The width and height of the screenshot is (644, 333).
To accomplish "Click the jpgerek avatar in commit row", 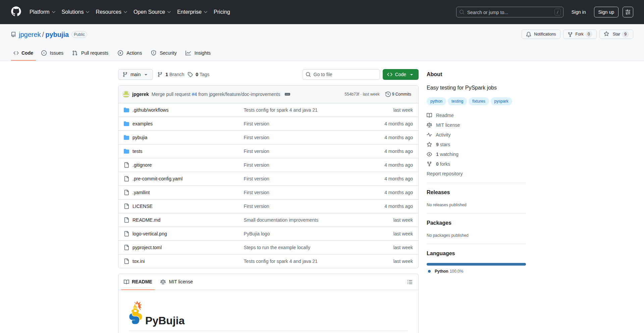I will pos(126,94).
